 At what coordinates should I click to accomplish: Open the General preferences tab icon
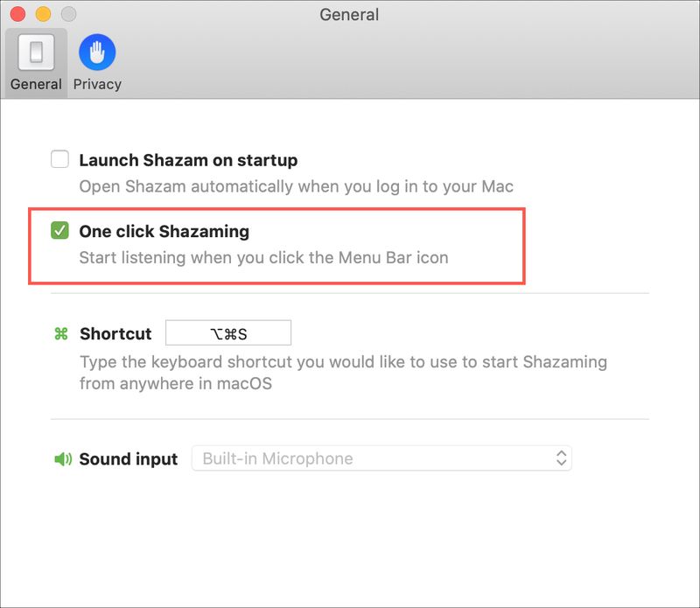[36, 52]
